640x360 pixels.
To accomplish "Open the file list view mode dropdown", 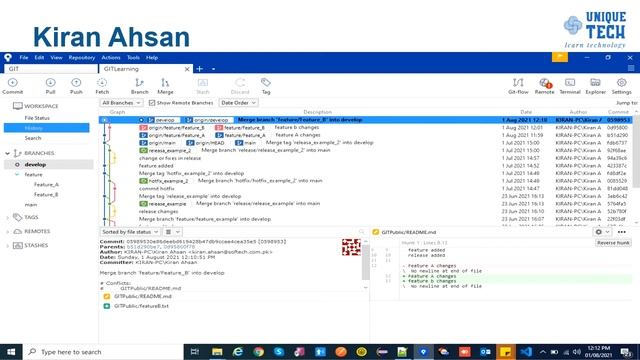I will (x=173, y=232).
